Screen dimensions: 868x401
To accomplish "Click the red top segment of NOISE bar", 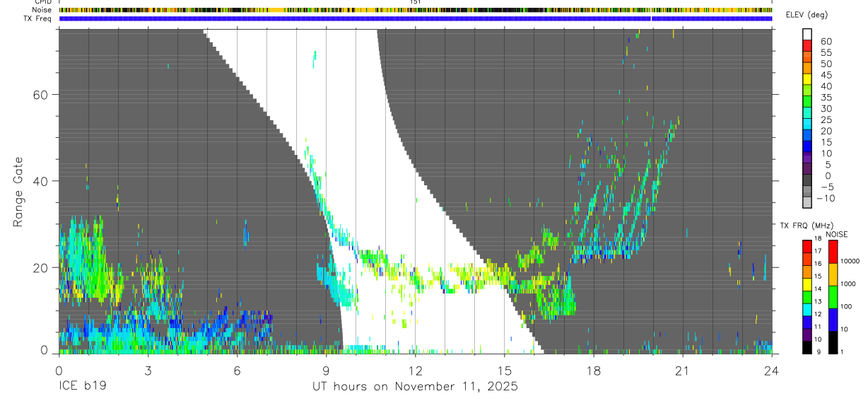I will click(x=833, y=252).
